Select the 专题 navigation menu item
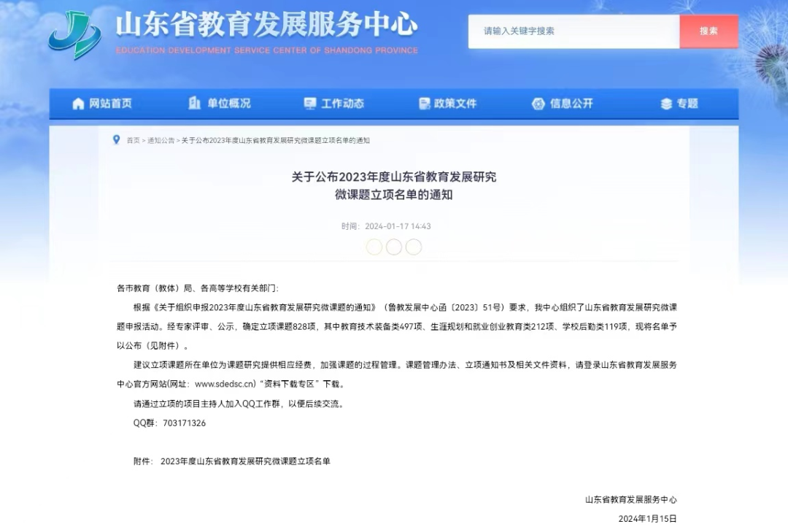The height and width of the screenshot is (532, 788). 687,104
